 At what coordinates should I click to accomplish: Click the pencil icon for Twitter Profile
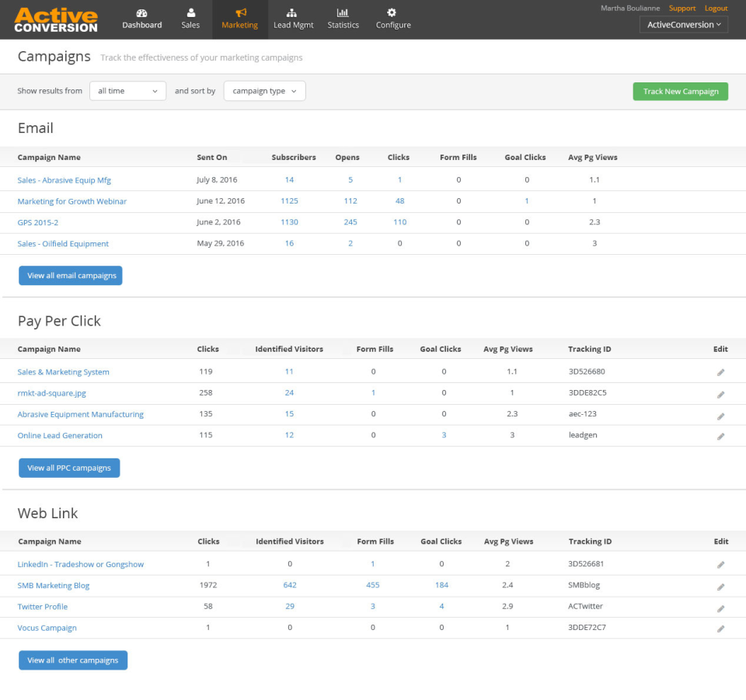click(720, 607)
